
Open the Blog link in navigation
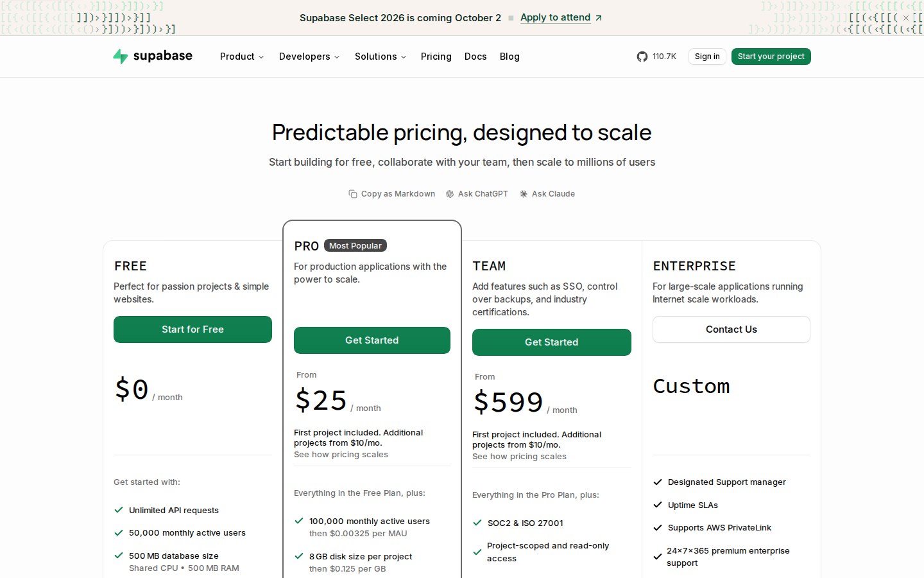click(509, 57)
